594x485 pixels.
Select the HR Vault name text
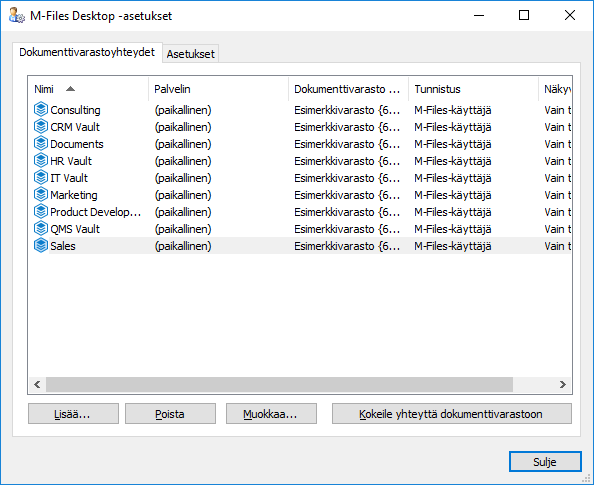pos(71,161)
